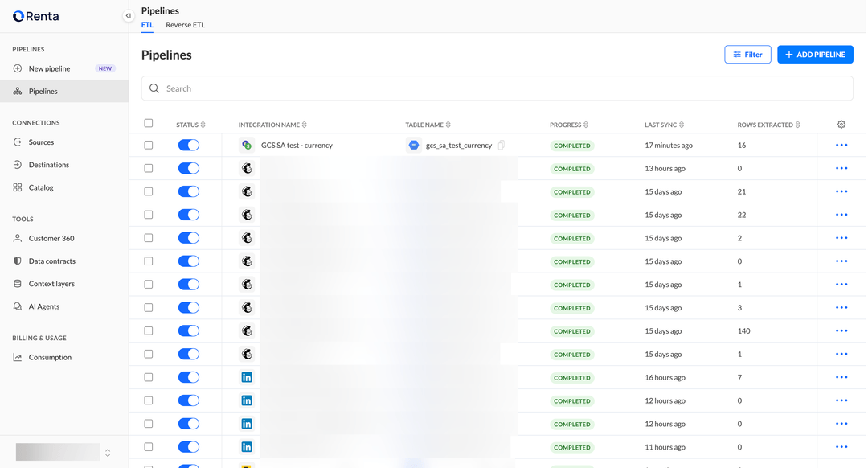Open table column settings gear
Image resolution: width=868 pixels, height=468 pixels.
[841, 125]
